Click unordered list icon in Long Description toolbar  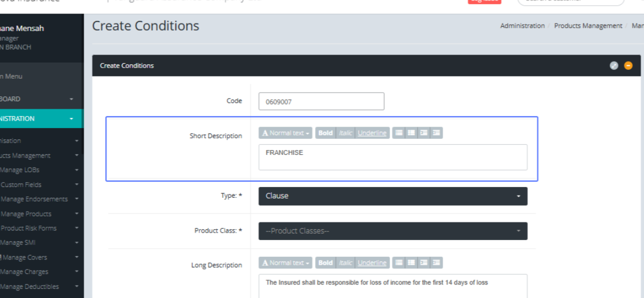pos(398,263)
